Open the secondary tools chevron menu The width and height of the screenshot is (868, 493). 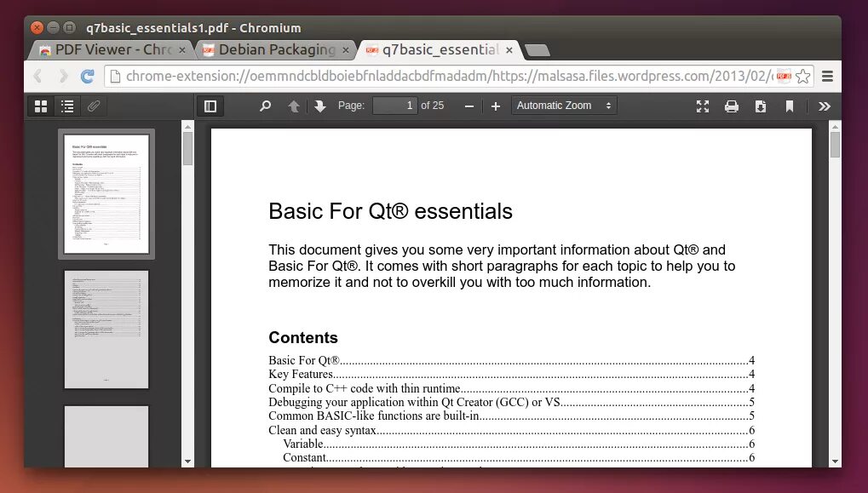tap(825, 106)
